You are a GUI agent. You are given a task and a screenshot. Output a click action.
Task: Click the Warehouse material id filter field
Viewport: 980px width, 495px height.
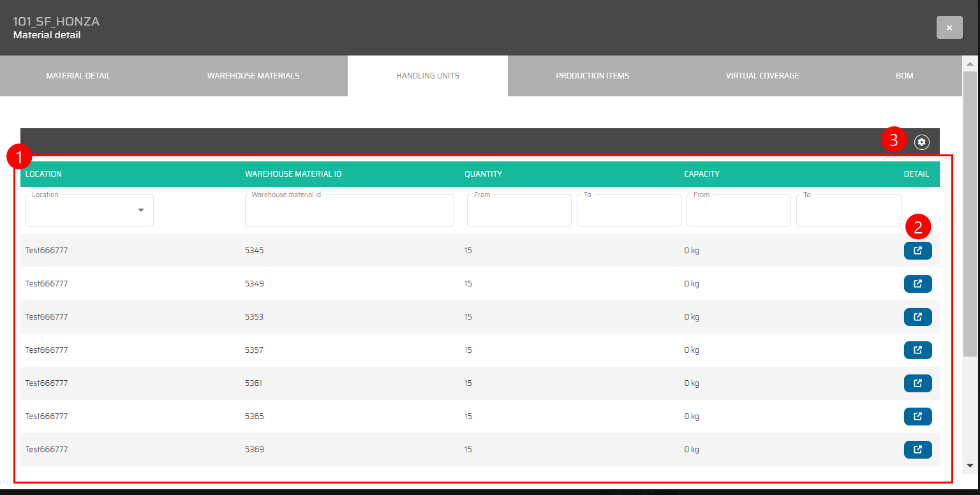coord(349,212)
